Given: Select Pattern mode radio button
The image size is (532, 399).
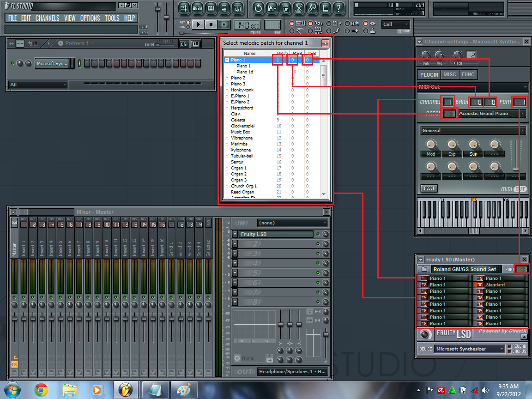Looking at the screenshot, I should tap(188, 22).
